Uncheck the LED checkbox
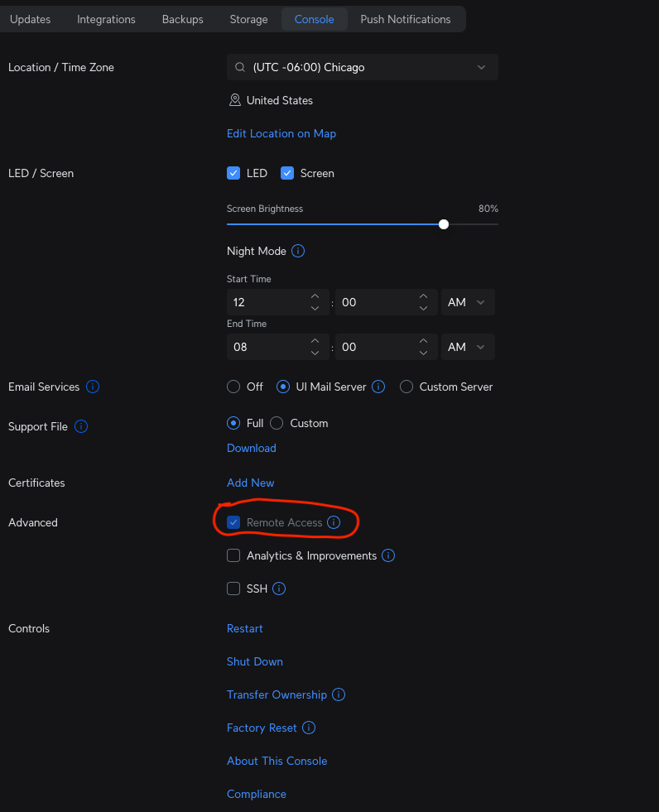Viewport: 659px width, 812px height. (x=233, y=173)
